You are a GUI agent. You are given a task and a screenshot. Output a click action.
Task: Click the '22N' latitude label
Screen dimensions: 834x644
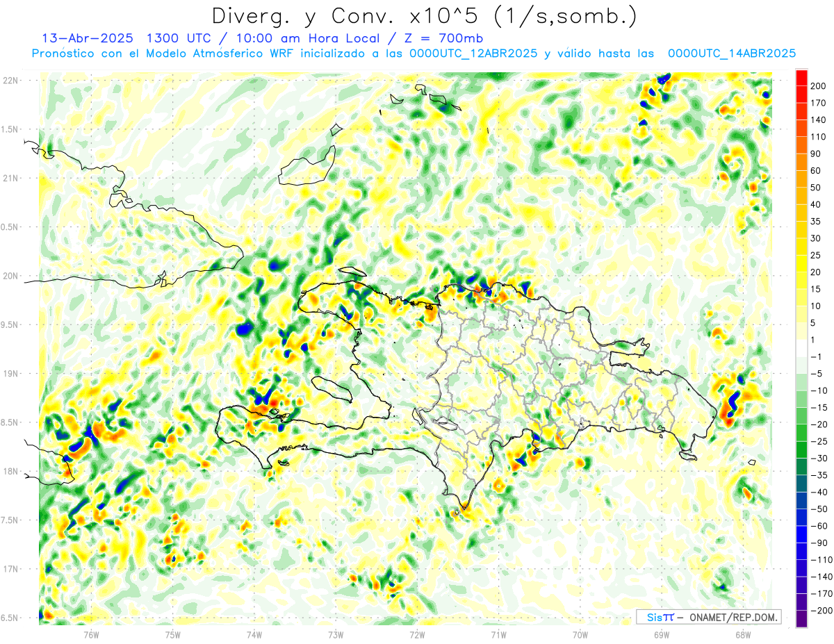(x=10, y=81)
